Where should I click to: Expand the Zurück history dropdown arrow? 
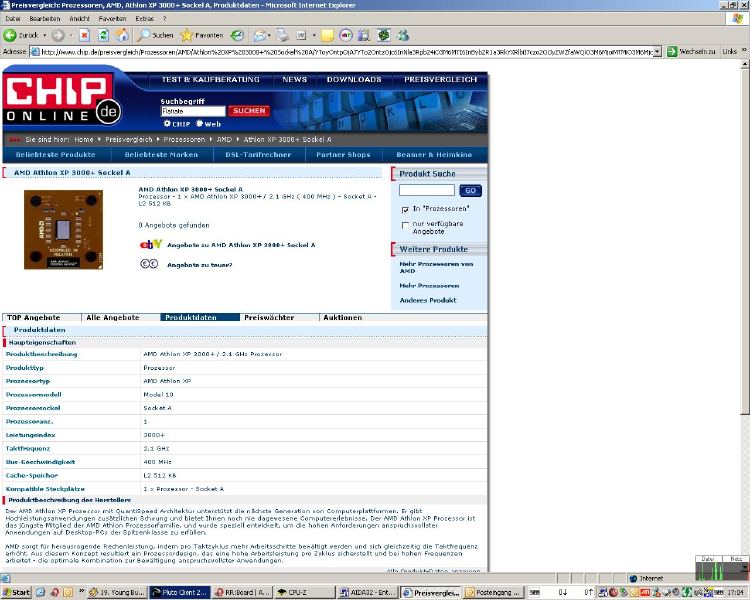tap(44, 35)
